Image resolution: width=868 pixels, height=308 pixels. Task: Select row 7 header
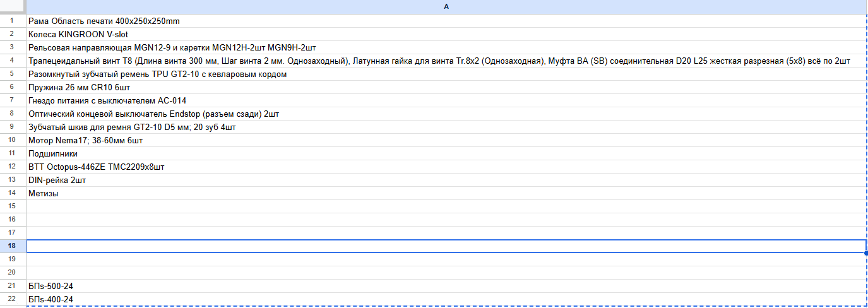tap(13, 100)
